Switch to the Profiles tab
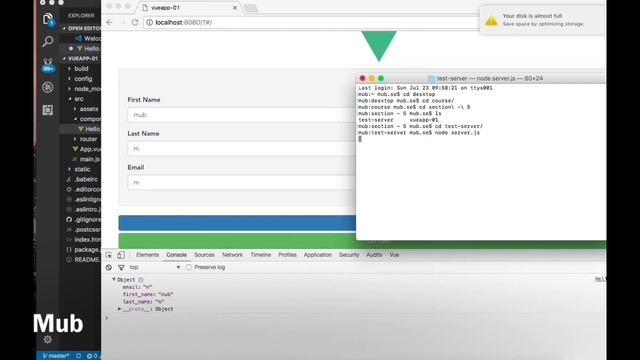The height and width of the screenshot is (360, 640). [x=287, y=255]
